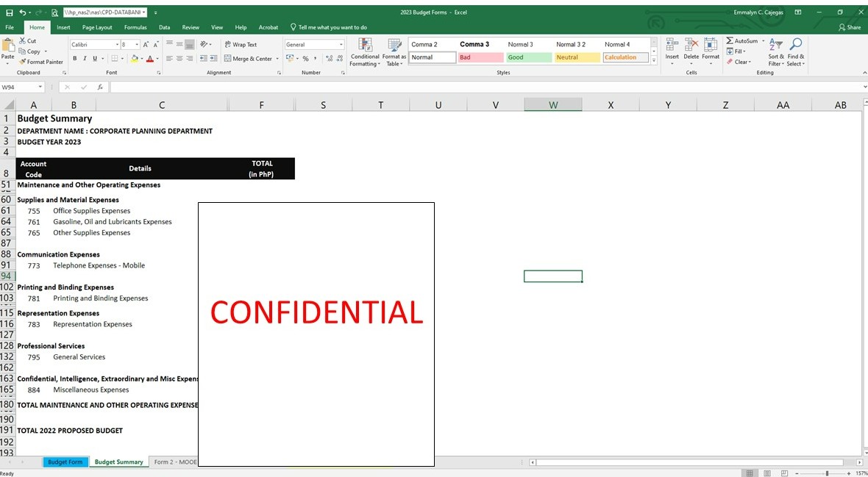Apply Percent Style format
The width and height of the screenshot is (868, 477).
[x=305, y=59]
